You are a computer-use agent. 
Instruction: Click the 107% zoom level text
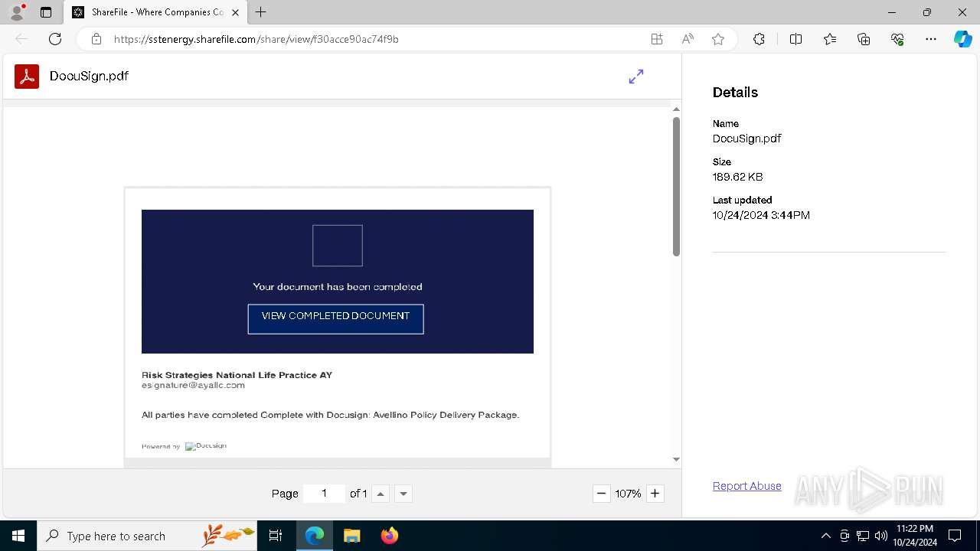pos(628,494)
